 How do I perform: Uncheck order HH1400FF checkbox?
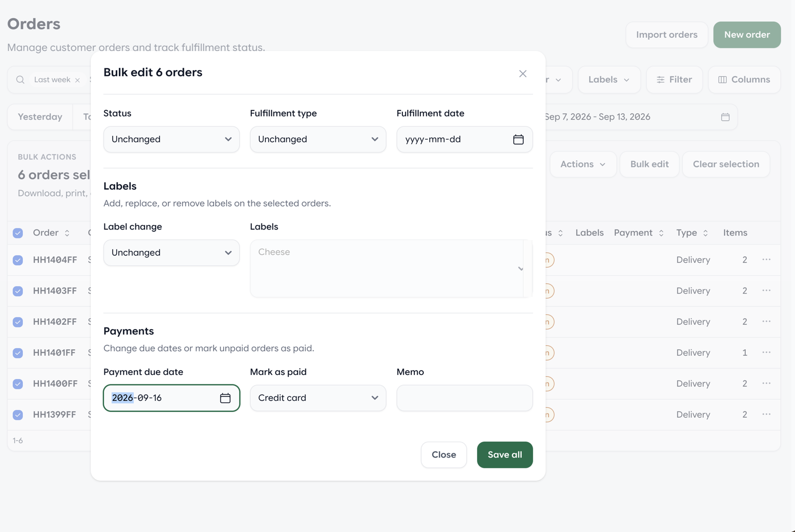(x=18, y=383)
